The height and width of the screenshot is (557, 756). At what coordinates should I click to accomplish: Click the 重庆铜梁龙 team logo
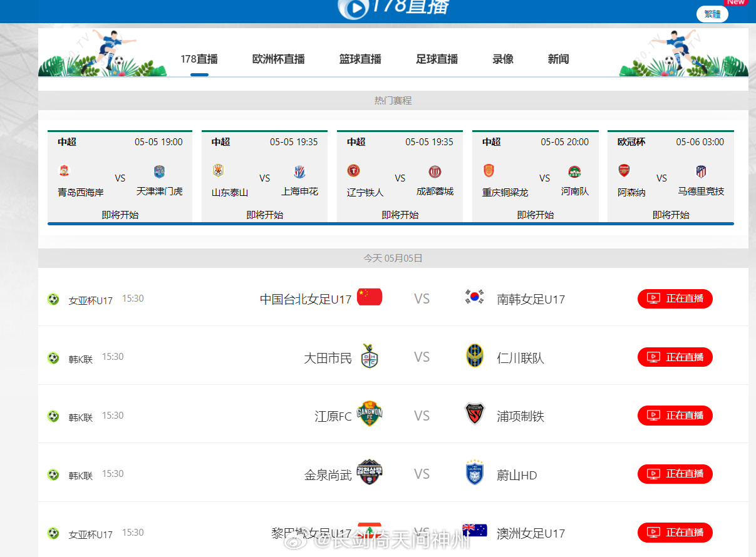click(x=489, y=170)
